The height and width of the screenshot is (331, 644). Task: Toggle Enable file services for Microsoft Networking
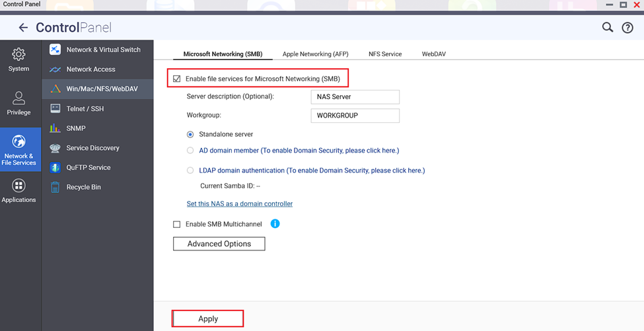click(x=177, y=79)
